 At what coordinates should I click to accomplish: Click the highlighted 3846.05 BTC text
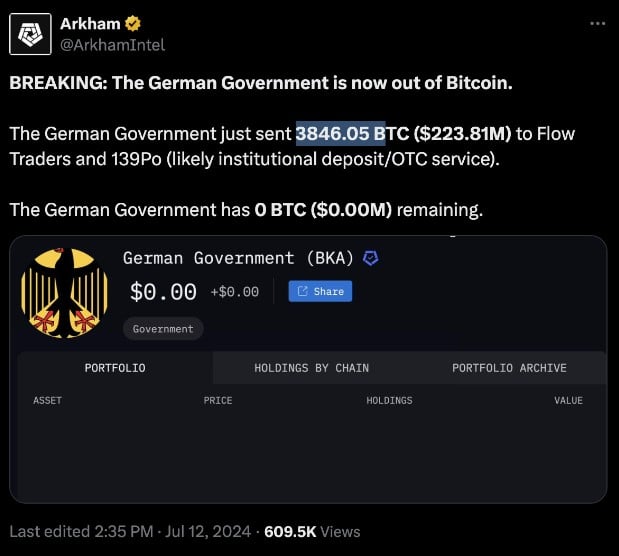pos(340,133)
